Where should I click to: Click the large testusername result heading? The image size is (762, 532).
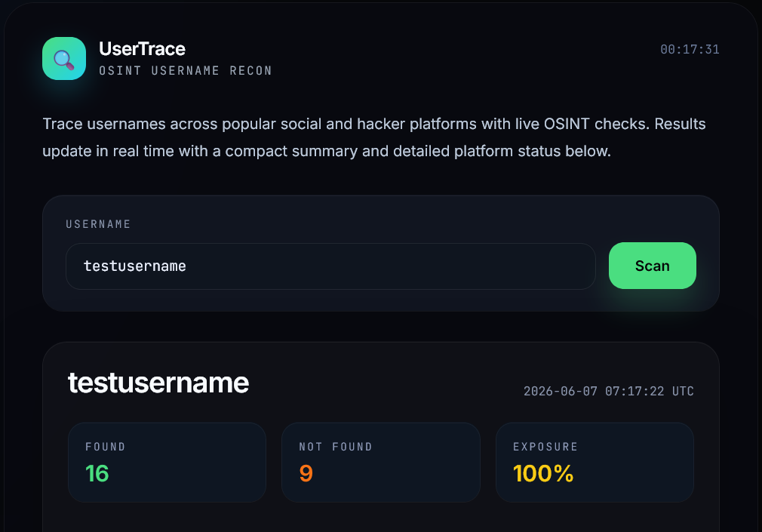pyautogui.click(x=158, y=383)
